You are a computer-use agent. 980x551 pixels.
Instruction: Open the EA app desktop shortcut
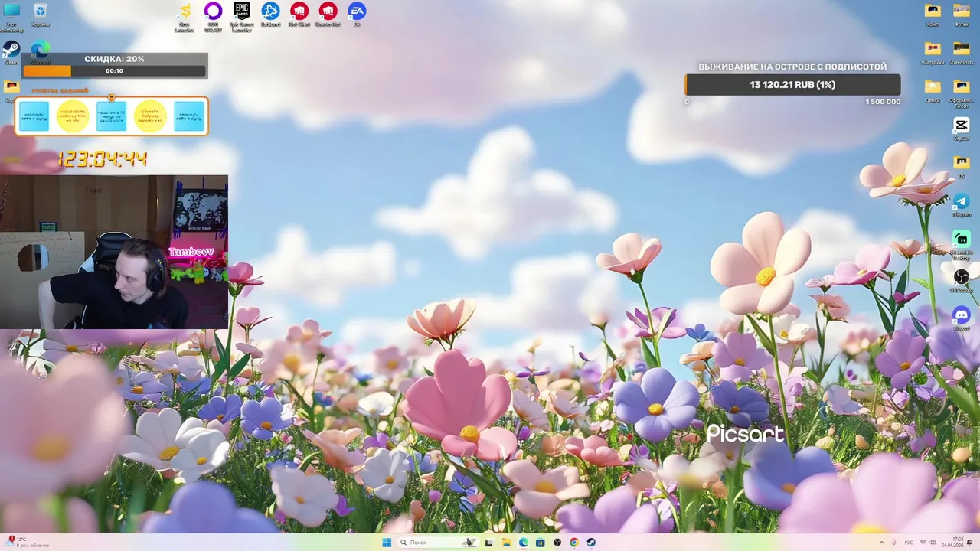point(357,14)
